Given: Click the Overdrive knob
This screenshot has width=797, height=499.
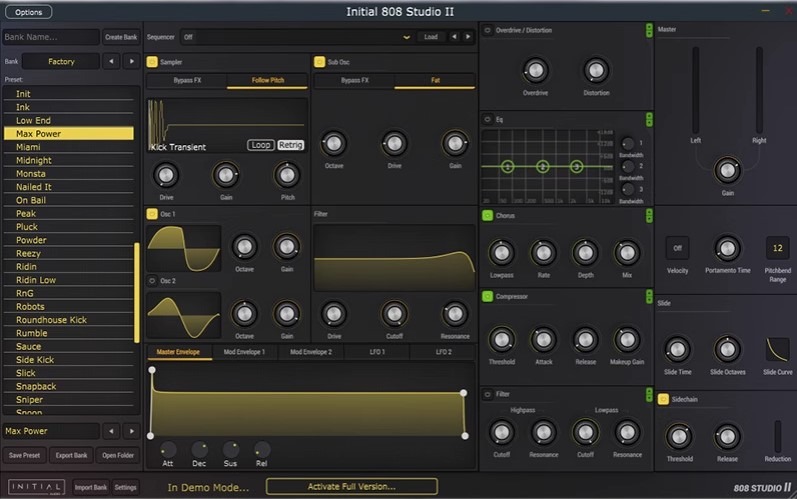Looking at the screenshot, I should pos(535,71).
